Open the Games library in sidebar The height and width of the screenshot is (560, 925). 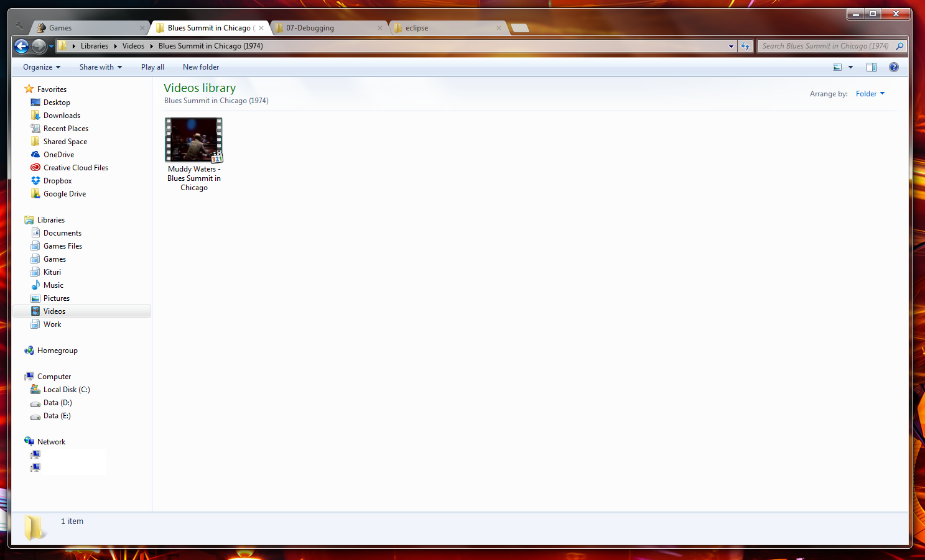(55, 259)
